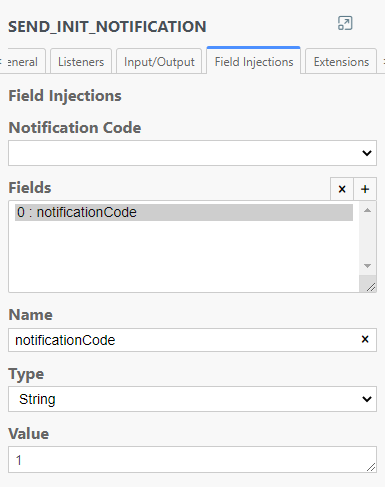Go to the Extensions tab

(x=341, y=62)
